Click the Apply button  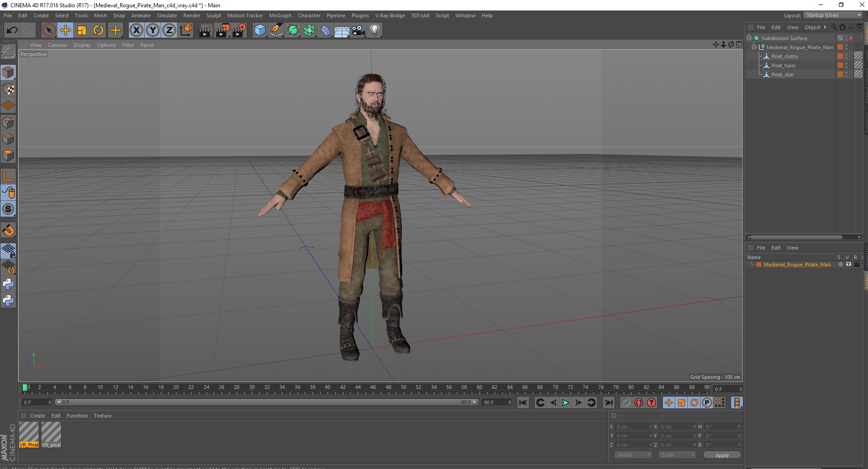[722, 455]
